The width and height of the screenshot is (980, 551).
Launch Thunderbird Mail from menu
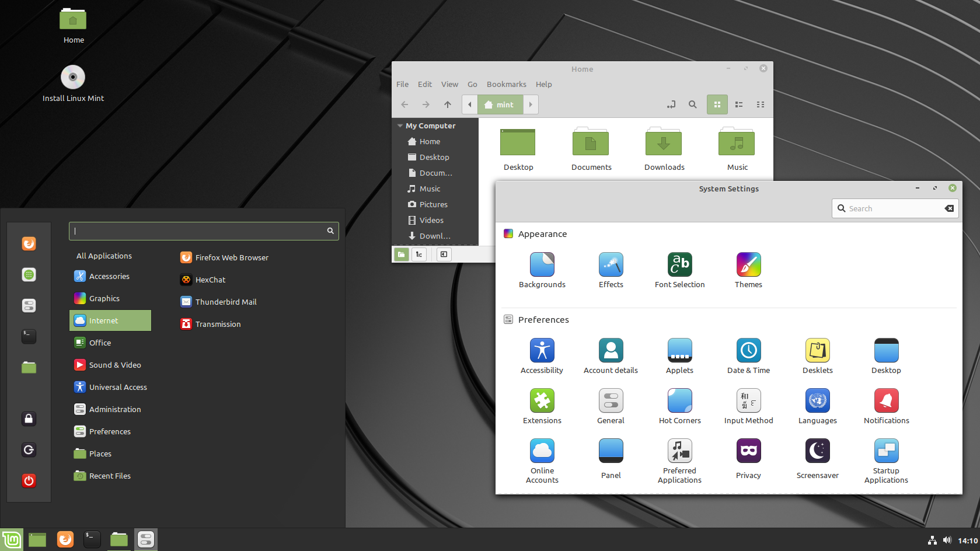pyautogui.click(x=219, y=302)
